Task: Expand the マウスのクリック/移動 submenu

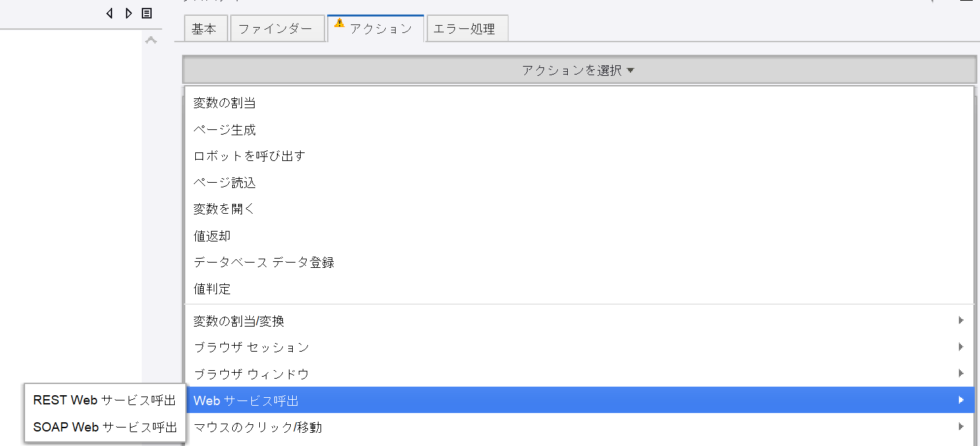Action: (x=579, y=428)
